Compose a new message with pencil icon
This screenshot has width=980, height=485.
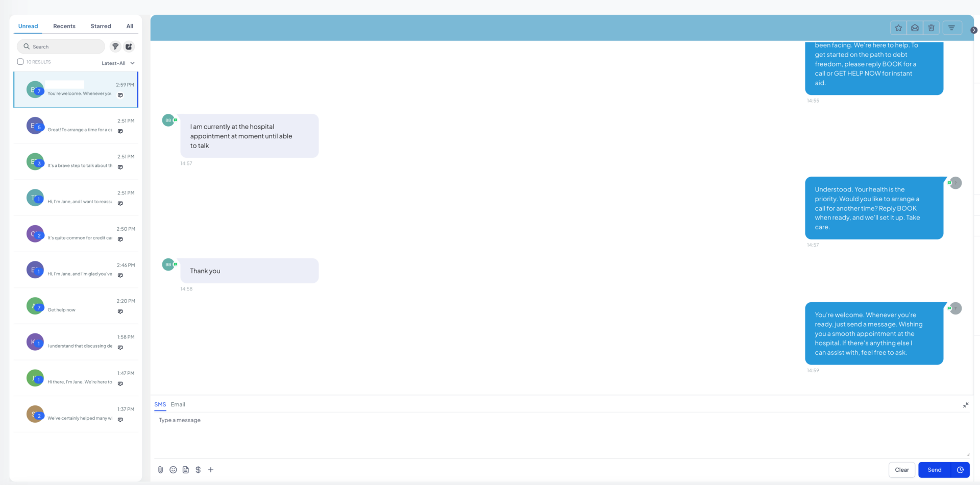coord(129,46)
